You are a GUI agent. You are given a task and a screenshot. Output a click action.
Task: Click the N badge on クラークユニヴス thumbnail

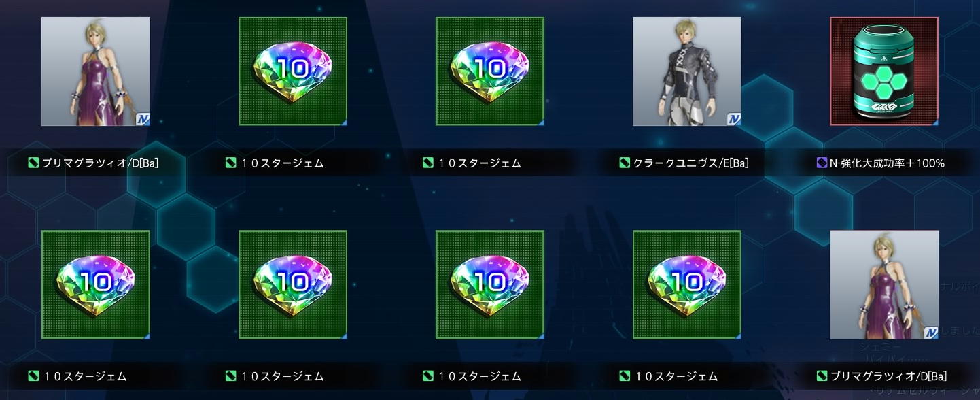click(733, 119)
